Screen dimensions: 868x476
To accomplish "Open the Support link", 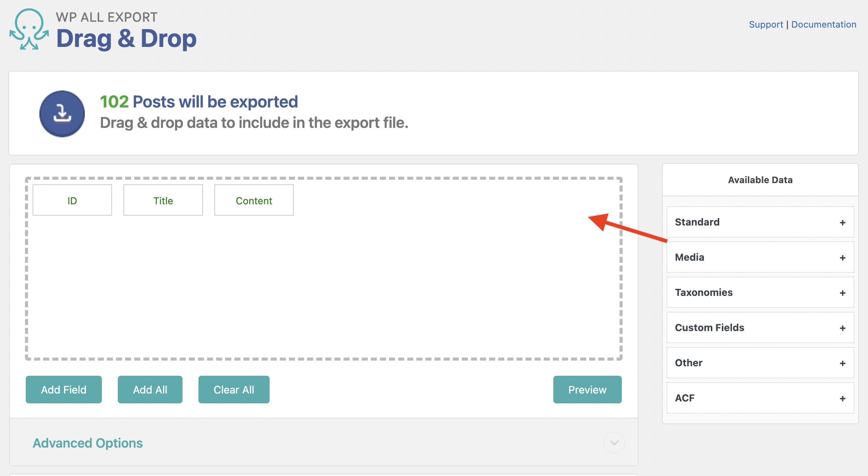I will point(766,25).
